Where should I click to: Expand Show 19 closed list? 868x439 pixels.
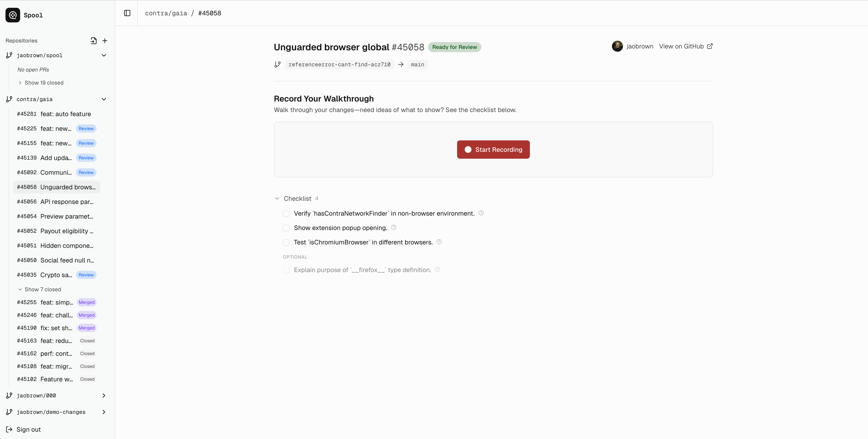41,83
